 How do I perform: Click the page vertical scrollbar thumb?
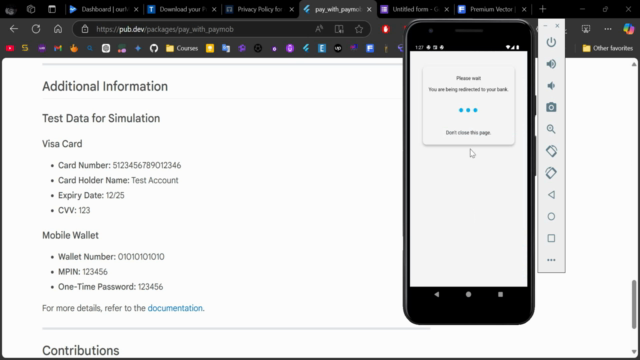point(634,304)
